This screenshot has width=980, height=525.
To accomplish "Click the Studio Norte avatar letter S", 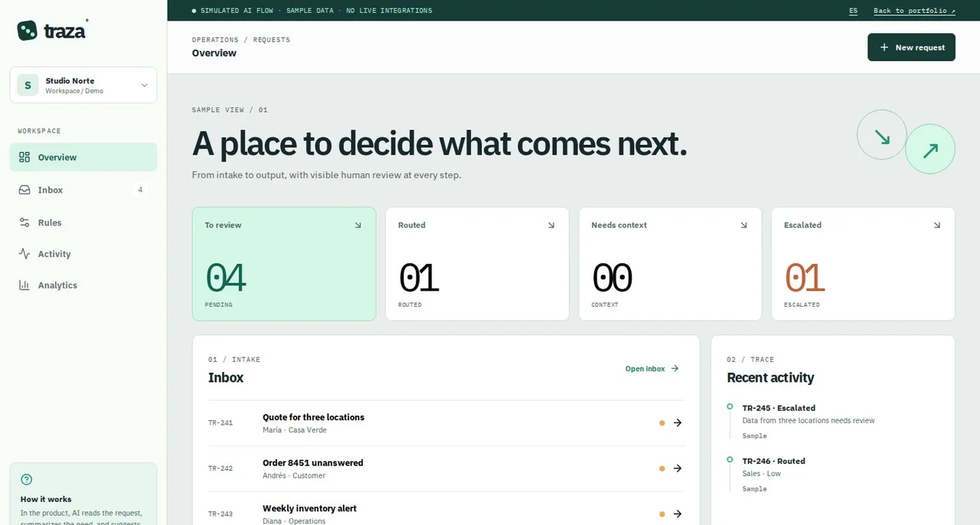I will [x=28, y=85].
